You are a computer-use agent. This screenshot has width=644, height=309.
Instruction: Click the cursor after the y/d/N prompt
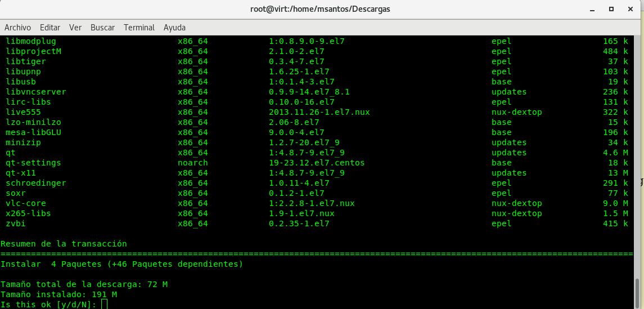click(x=103, y=304)
